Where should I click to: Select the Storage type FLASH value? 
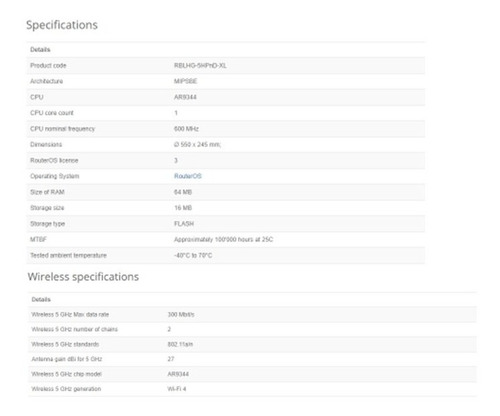coord(184,224)
